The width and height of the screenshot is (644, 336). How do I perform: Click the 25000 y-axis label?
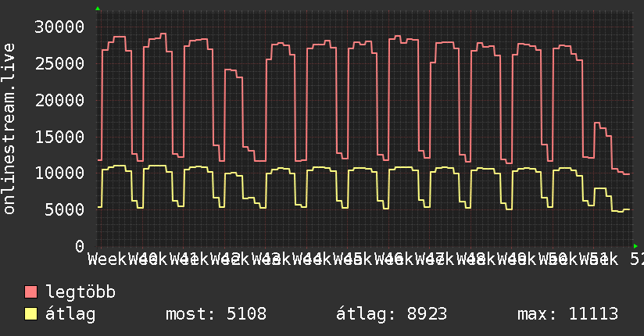pos(59,63)
